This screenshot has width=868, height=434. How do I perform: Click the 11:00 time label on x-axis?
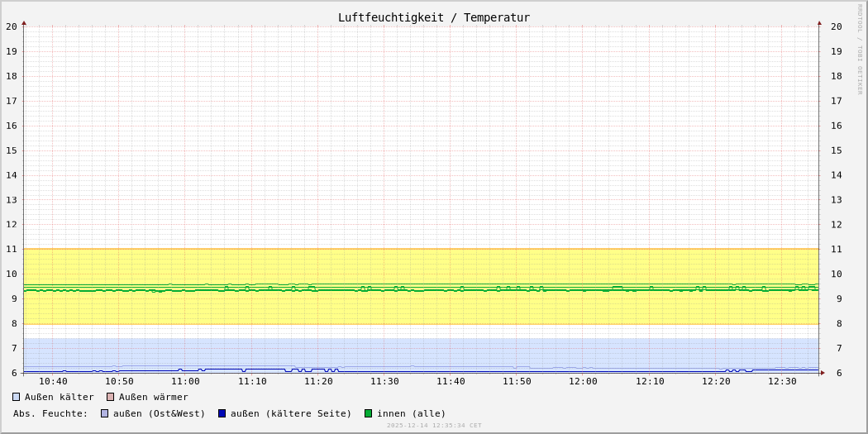tap(185, 381)
